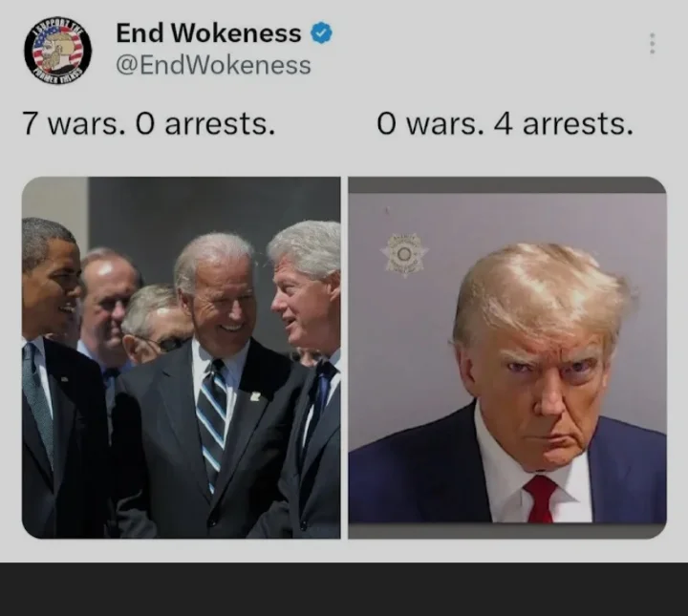Click the End Wokeness display name

point(208,33)
